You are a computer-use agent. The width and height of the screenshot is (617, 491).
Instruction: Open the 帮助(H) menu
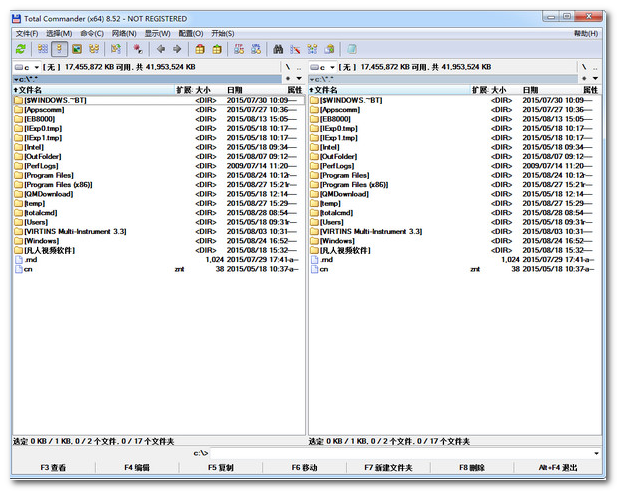[x=586, y=33]
